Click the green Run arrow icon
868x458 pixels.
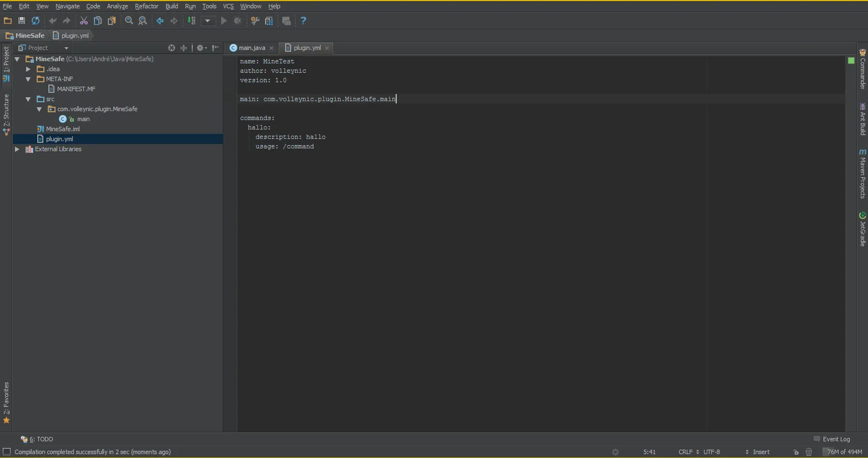coord(224,21)
